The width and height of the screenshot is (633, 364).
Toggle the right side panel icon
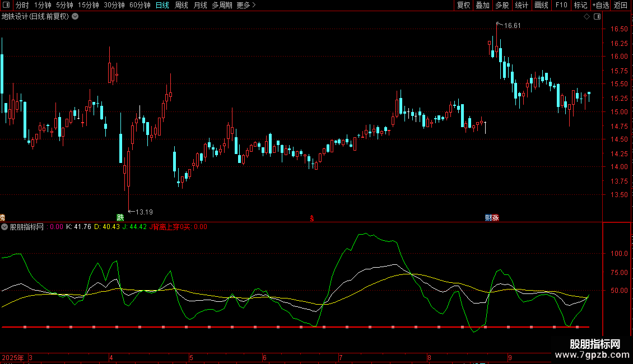click(597, 17)
